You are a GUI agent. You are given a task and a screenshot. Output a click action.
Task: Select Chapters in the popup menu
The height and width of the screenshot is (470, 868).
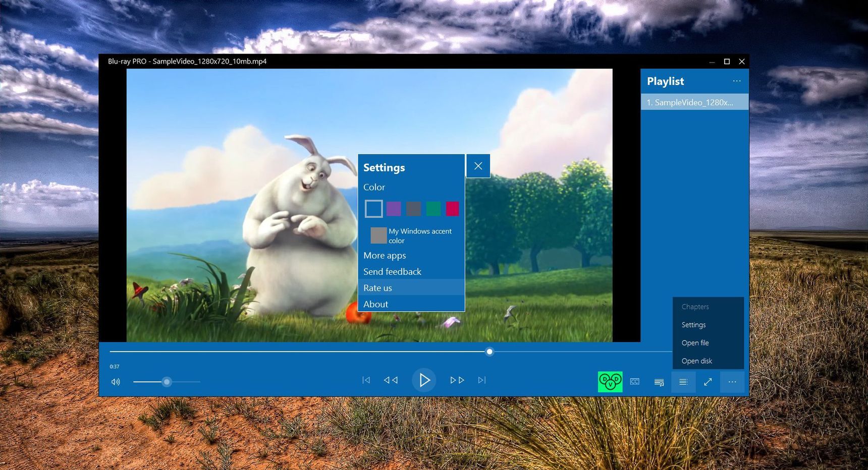pos(708,307)
